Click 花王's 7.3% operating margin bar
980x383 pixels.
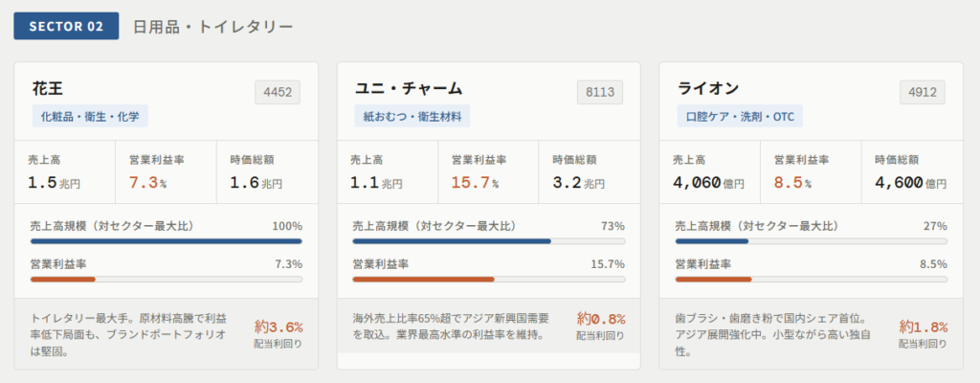tap(167, 280)
